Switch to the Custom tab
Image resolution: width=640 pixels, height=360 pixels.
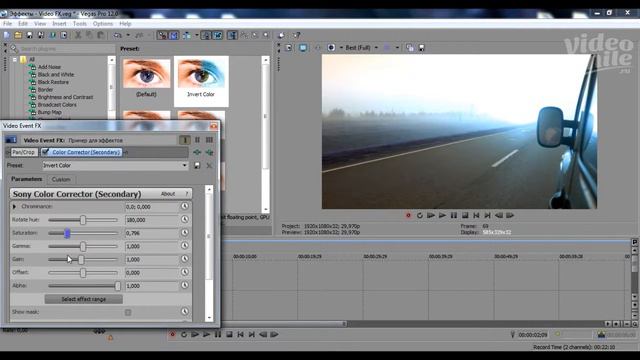click(61, 179)
